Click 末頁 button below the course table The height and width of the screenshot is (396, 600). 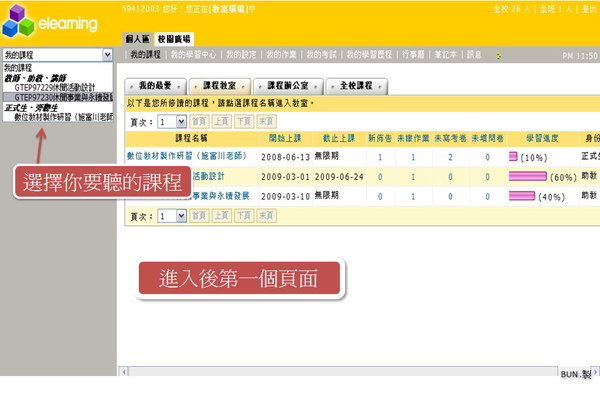(266, 216)
